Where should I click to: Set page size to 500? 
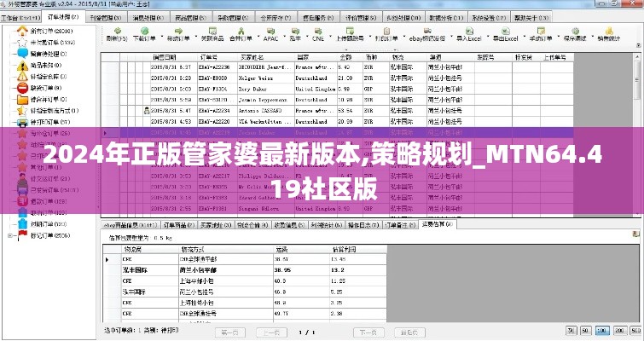[636, 331]
